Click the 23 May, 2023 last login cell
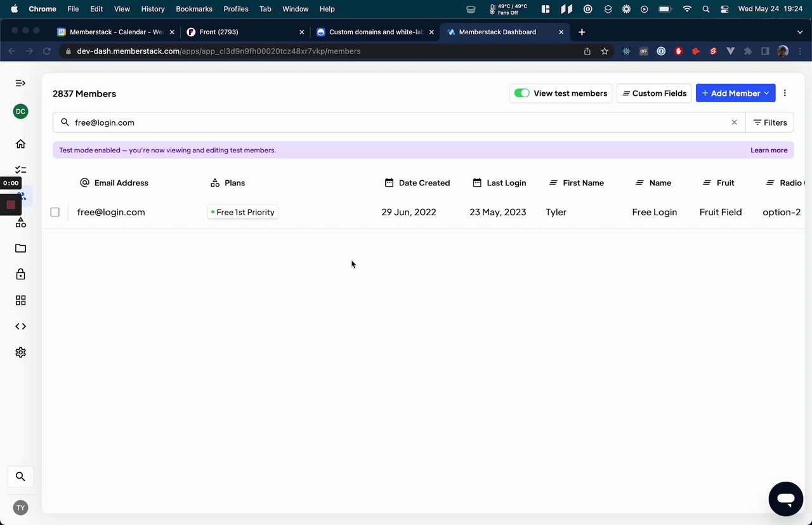The image size is (812, 525). click(x=498, y=212)
